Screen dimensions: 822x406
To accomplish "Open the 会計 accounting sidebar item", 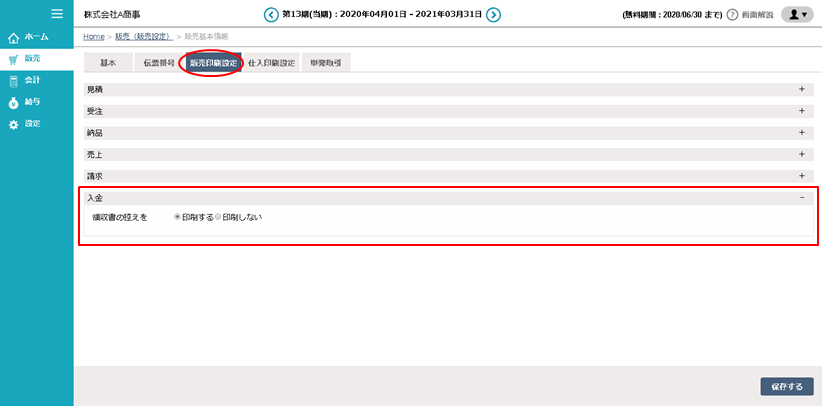I will tap(32, 80).
